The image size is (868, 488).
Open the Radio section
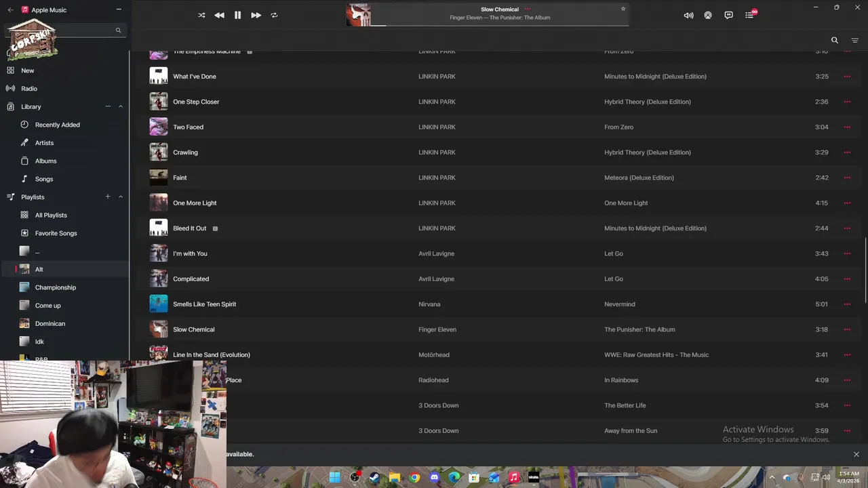[28, 89]
